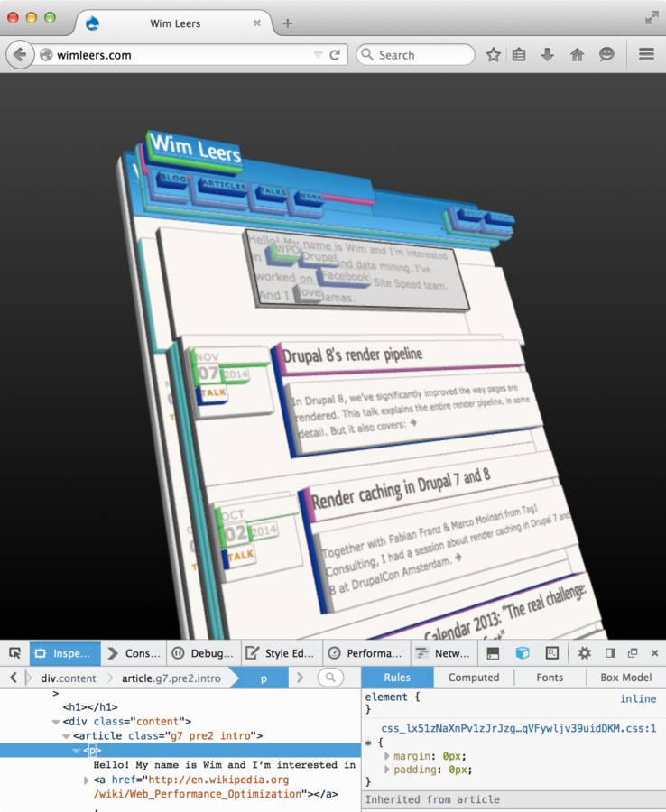
Task: Select the Fonts sidebar tab
Action: click(x=550, y=678)
